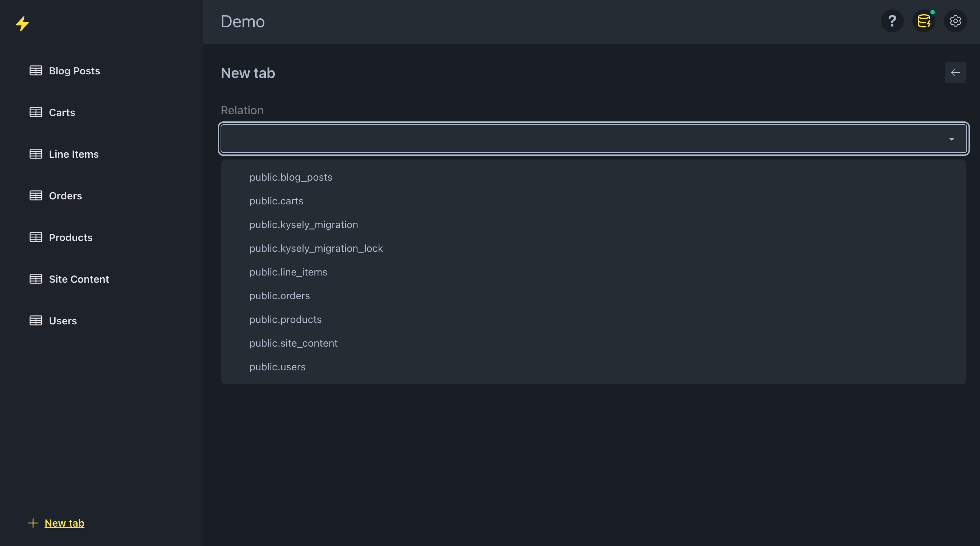Click the Products table icon
Screen dimensions: 980x546
(36, 237)
